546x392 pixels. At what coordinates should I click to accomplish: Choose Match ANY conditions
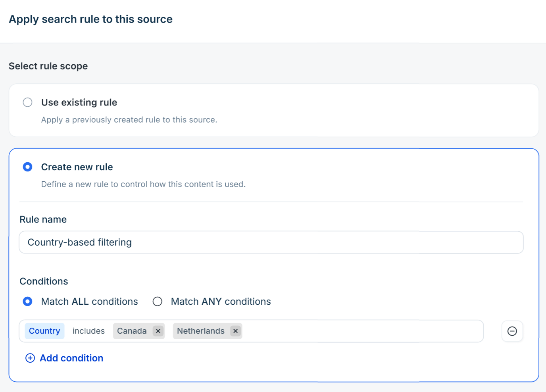point(158,302)
